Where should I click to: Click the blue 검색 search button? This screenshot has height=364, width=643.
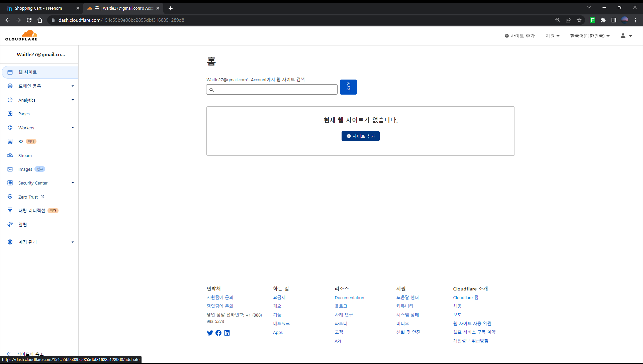[x=348, y=87]
